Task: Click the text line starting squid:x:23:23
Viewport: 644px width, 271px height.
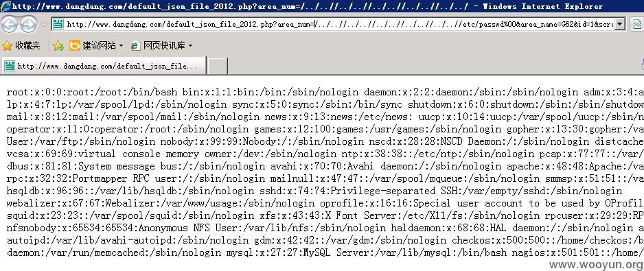Action: [325, 215]
